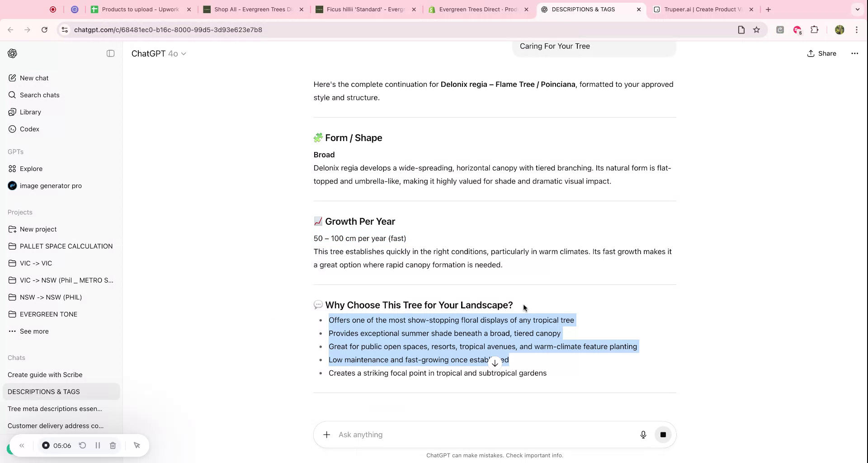Viewport: 868px width, 463px height.
Task: Switch to the Ficus hillii 'Standard' tab
Action: [x=362, y=9]
